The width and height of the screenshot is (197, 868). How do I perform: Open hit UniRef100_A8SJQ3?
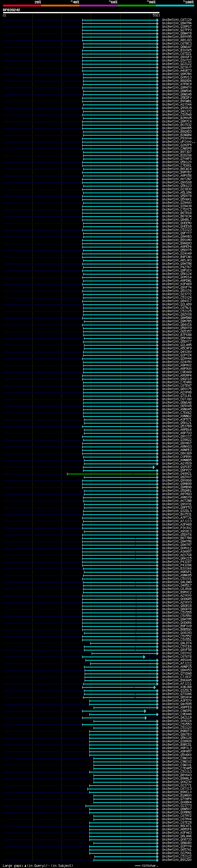[176, 40]
